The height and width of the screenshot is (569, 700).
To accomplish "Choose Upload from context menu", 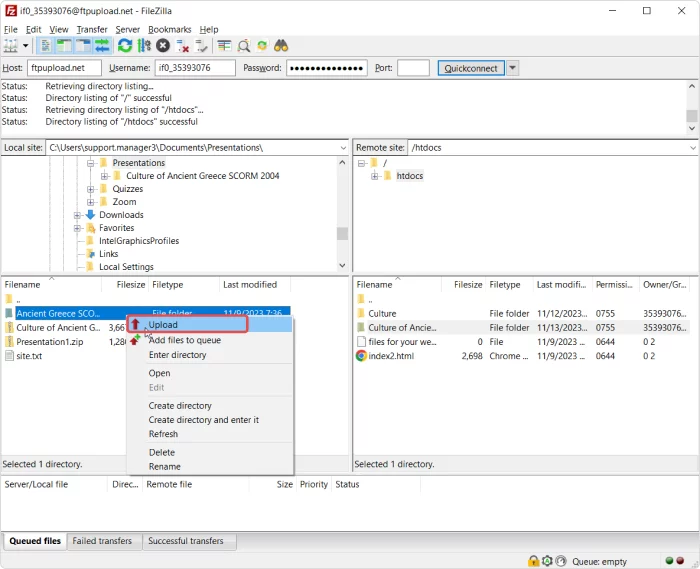I will [188, 325].
